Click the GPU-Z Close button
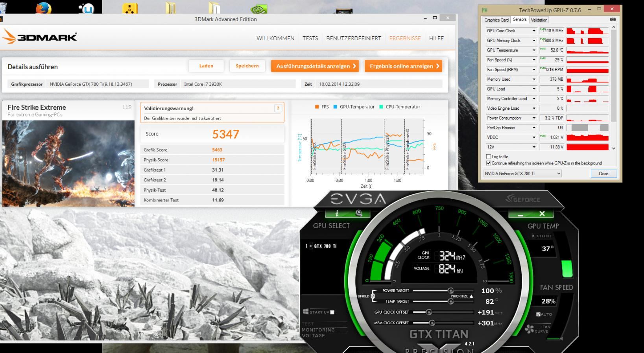The width and height of the screenshot is (644, 353). click(x=603, y=174)
